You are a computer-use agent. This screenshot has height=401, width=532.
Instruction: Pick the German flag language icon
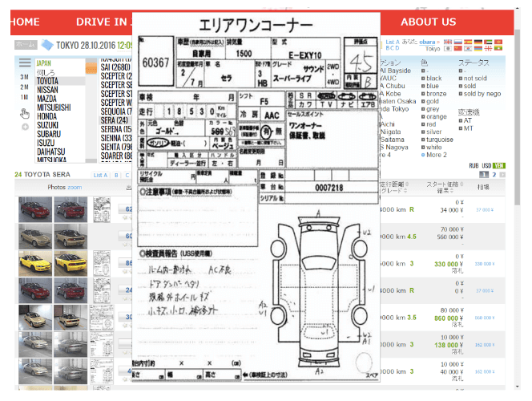point(478,42)
